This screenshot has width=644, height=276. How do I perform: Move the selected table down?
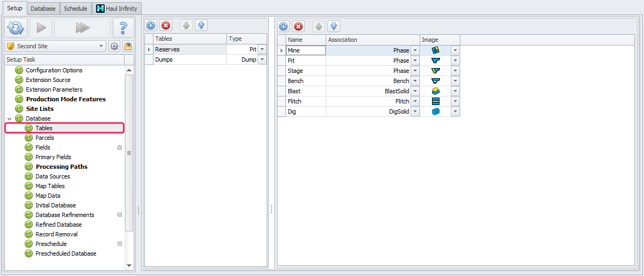point(201,25)
